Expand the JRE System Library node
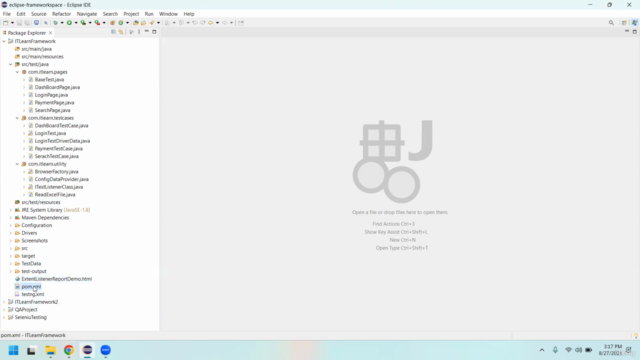Image resolution: width=640 pixels, height=360 pixels. [x=11, y=210]
